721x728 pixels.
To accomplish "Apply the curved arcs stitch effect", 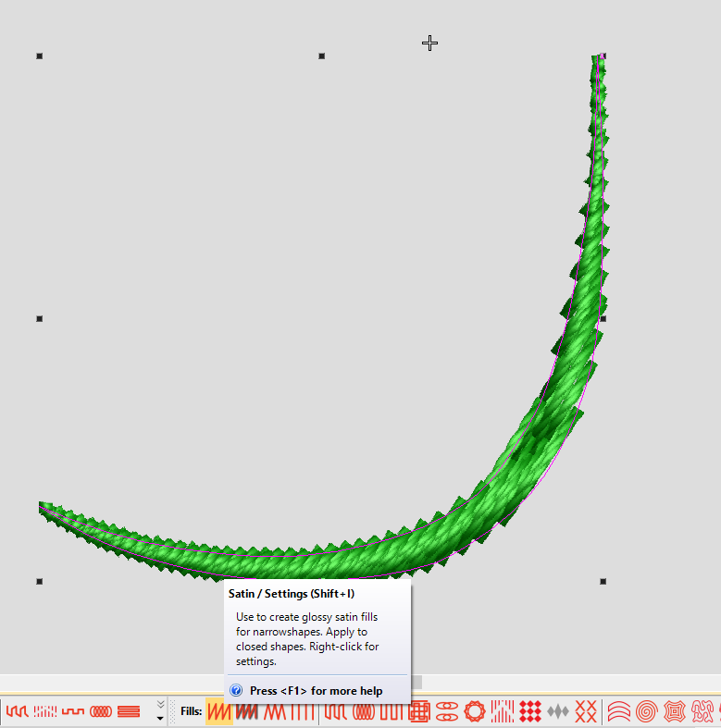I will click(x=619, y=711).
